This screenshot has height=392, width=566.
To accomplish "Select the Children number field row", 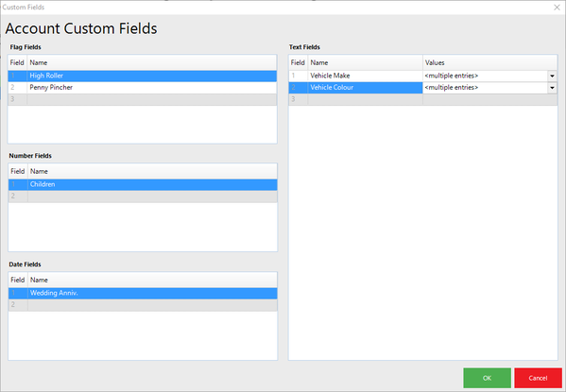I will click(x=143, y=184).
